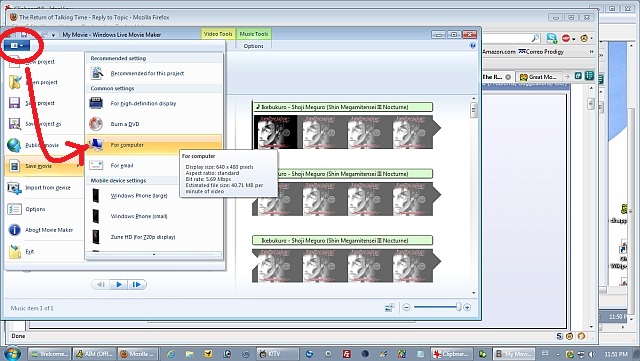Switch to My Movie taskbar button

click(514, 354)
